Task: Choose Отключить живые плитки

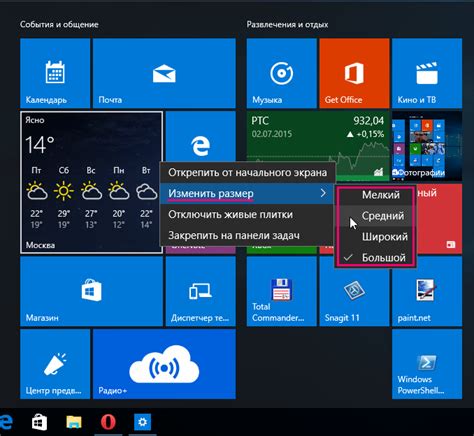Action: click(x=247, y=214)
